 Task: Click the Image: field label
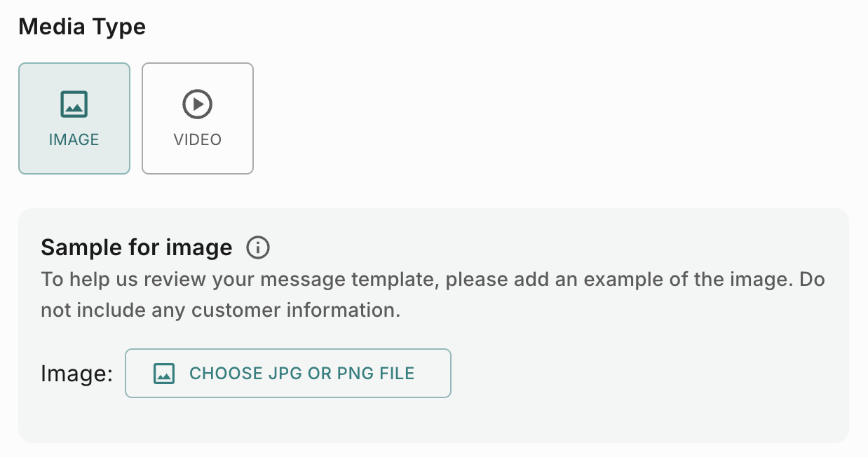pyautogui.click(x=76, y=374)
